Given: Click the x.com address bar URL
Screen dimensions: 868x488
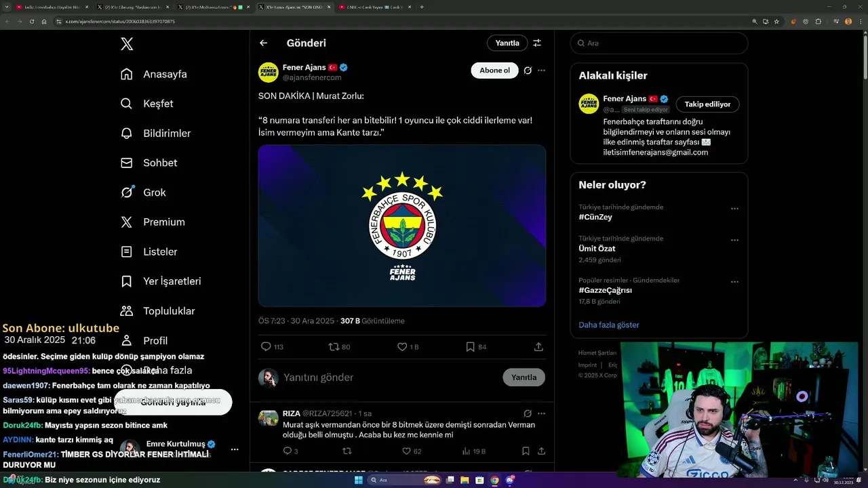Looking at the screenshot, I should pyautogui.click(x=119, y=22).
